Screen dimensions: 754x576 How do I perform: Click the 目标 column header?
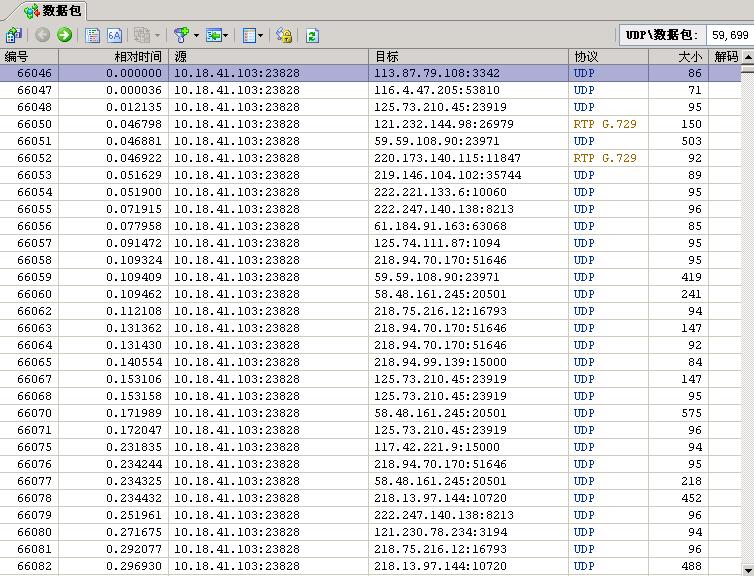pyautogui.click(x=386, y=57)
